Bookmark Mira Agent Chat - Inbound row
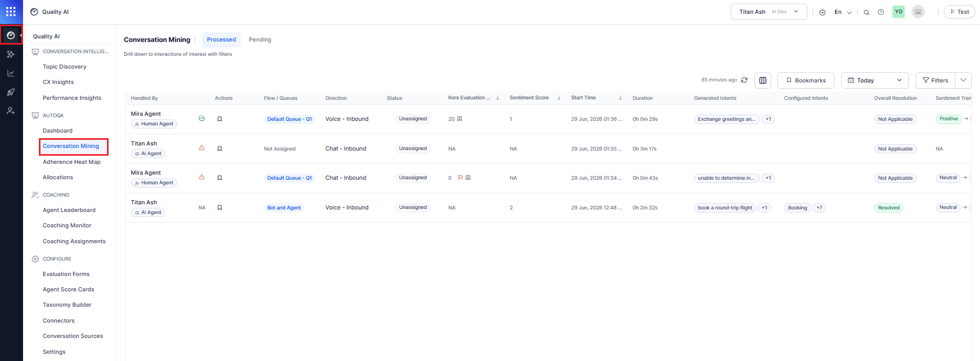Viewport: 980px width, 361px height. coord(220,178)
